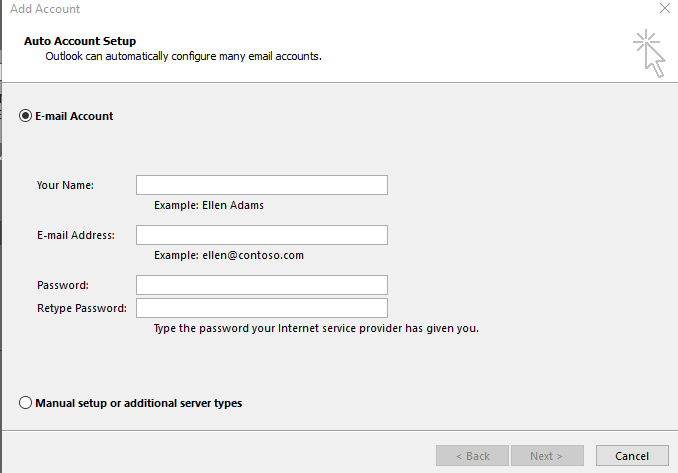Activate the Password input box
Image resolution: width=678 pixels, height=473 pixels.
(x=262, y=285)
